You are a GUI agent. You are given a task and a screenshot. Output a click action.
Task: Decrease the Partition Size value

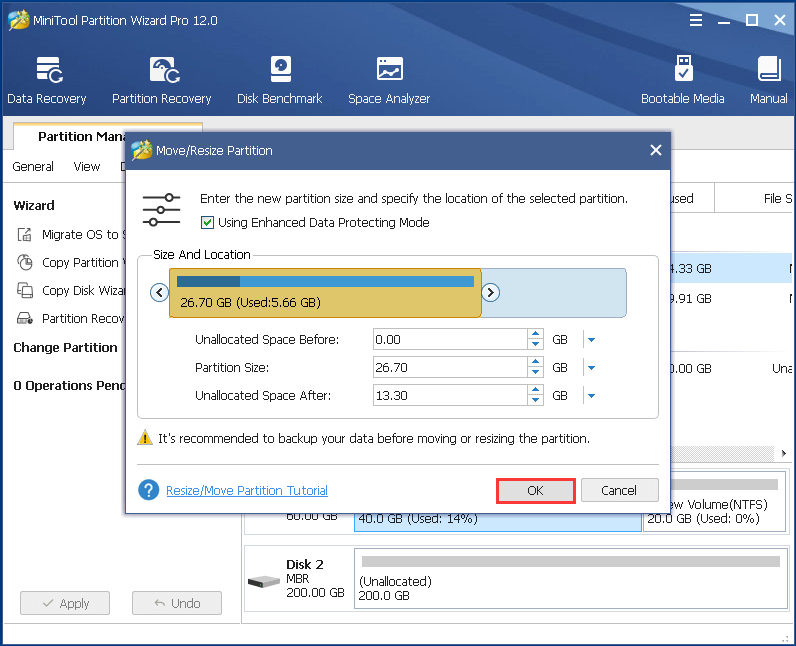pos(536,372)
